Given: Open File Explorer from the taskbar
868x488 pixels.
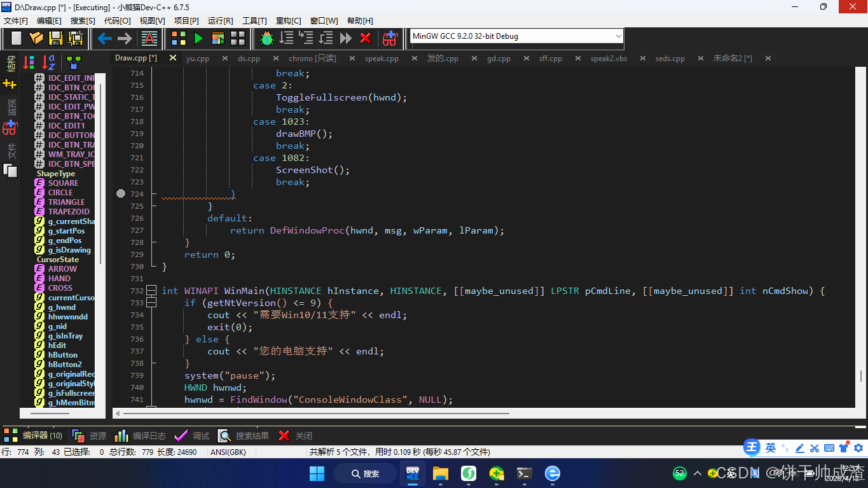Looking at the screenshot, I should tap(441, 473).
